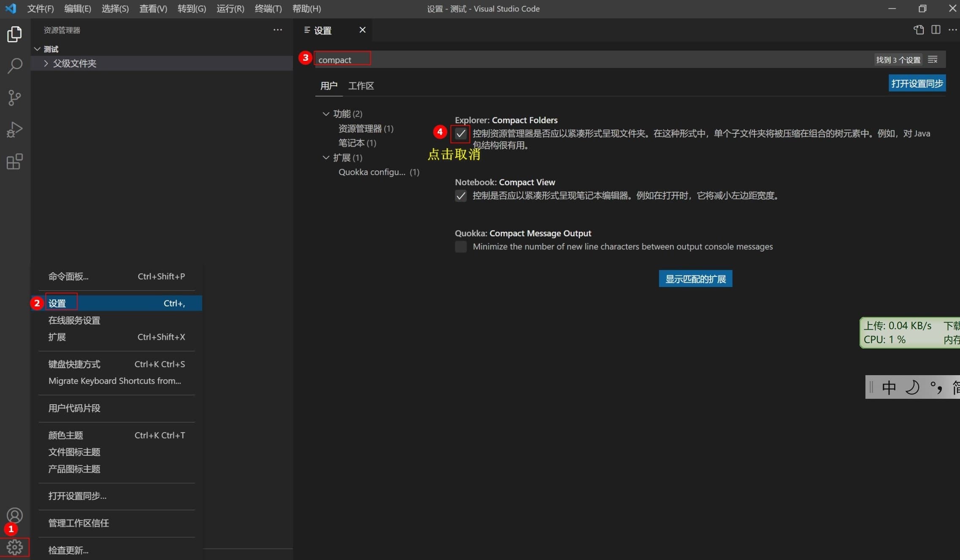Click the network speed monitor widget
This screenshot has height=560, width=960.
[x=910, y=333]
